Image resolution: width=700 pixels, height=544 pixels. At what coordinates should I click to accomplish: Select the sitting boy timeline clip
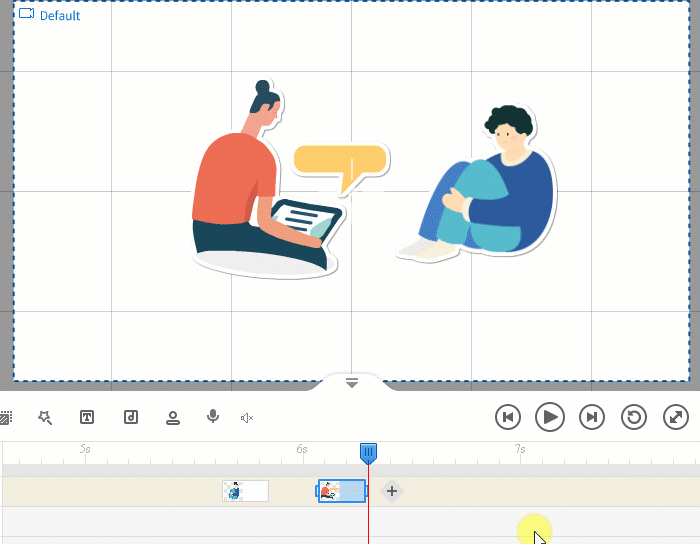246,491
